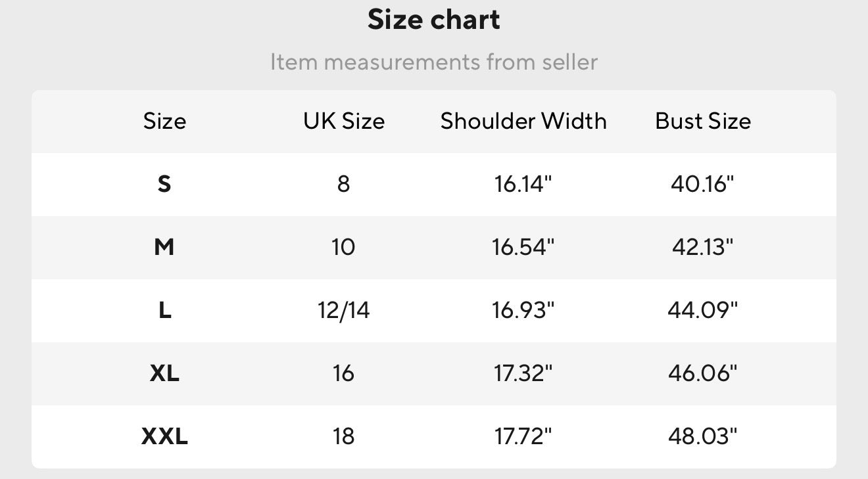Click UK size 8 cell
The height and width of the screenshot is (479, 868).
click(x=344, y=184)
